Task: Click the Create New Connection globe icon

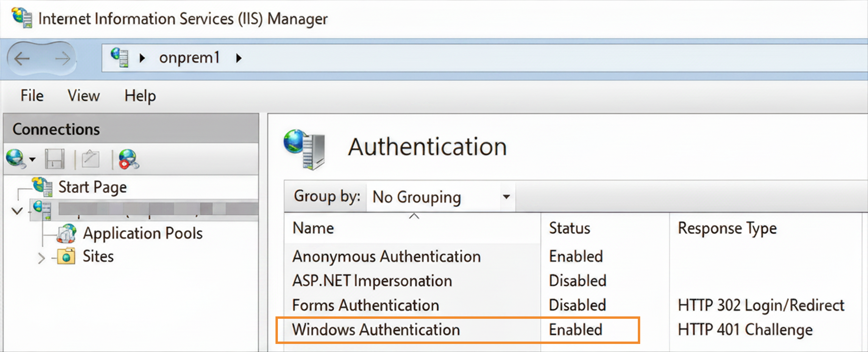Action: [x=15, y=159]
